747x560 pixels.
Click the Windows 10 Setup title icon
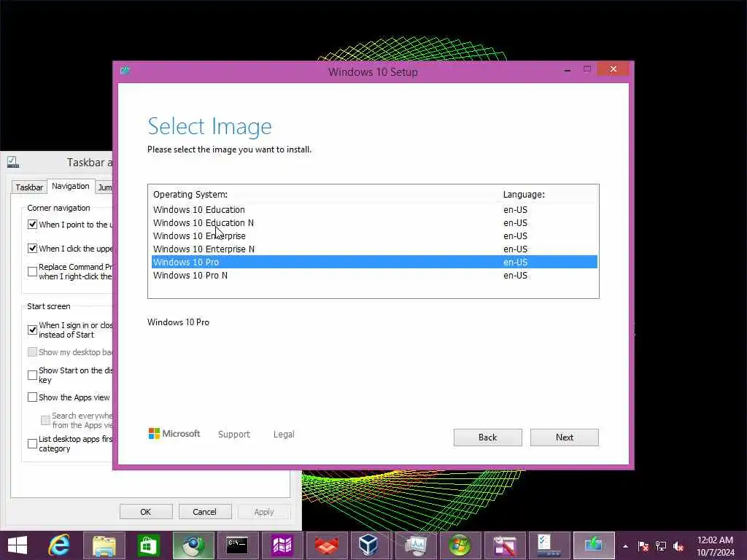(x=125, y=71)
